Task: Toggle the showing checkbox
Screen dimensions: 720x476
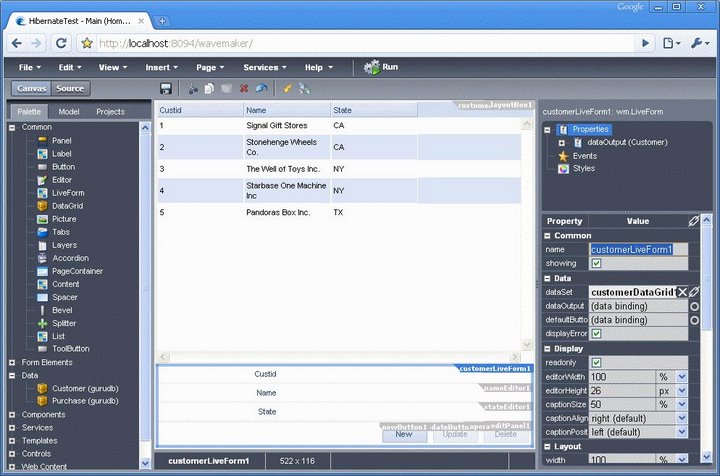Action: pyautogui.click(x=596, y=264)
